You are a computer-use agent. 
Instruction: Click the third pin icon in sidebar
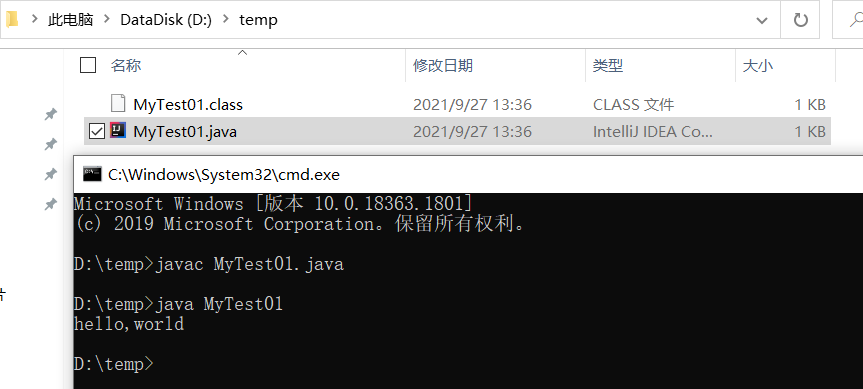point(51,174)
